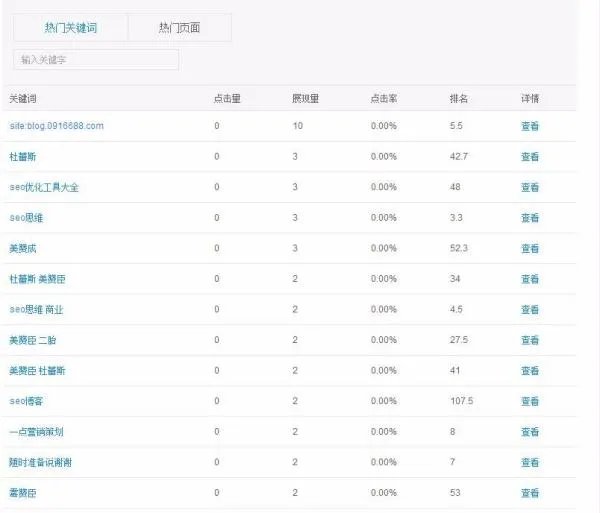600x513 pixels.
Task: Select 0.00% in the site:blog.0916688.com row
Action: pyautogui.click(x=383, y=126)
